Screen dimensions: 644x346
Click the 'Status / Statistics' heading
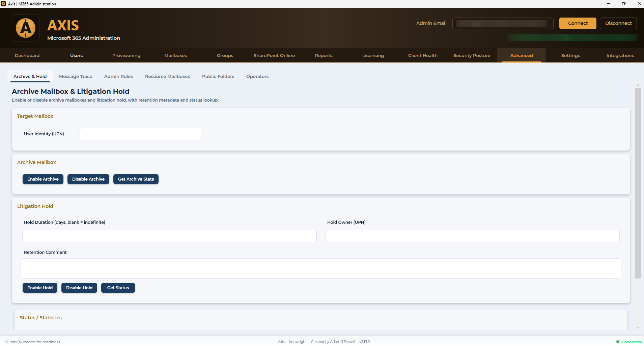tap(41, 318)
